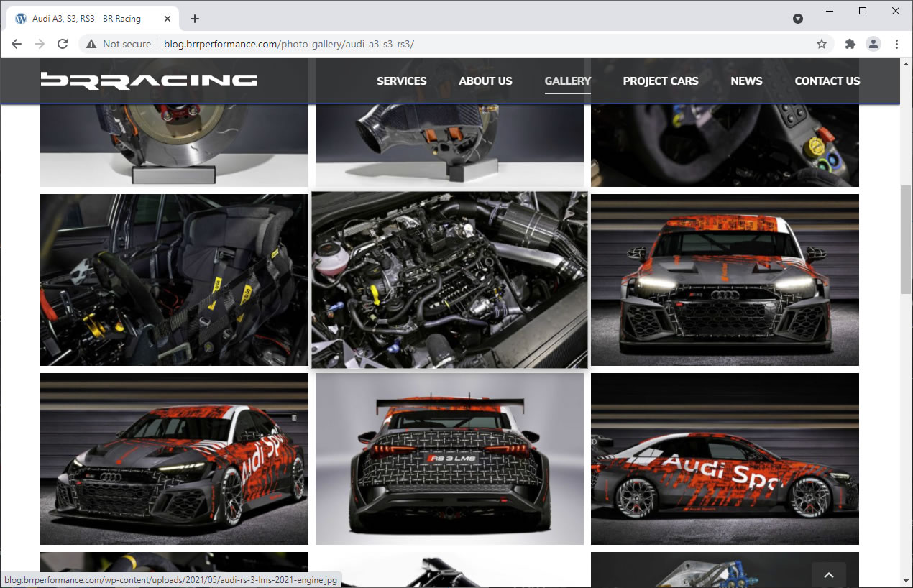Screen dimensions: 913x588
Task: Open the Project Cars link
Action: tap(660, 81)
